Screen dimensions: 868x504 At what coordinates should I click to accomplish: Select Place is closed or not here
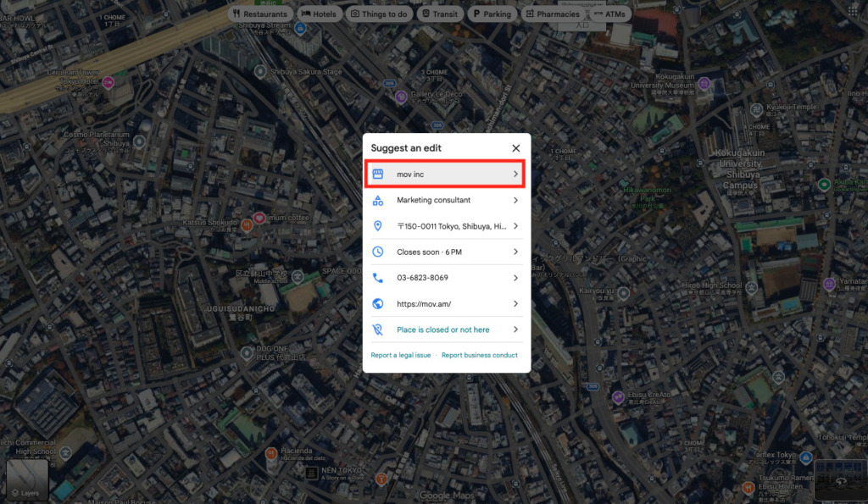(442, 330)
